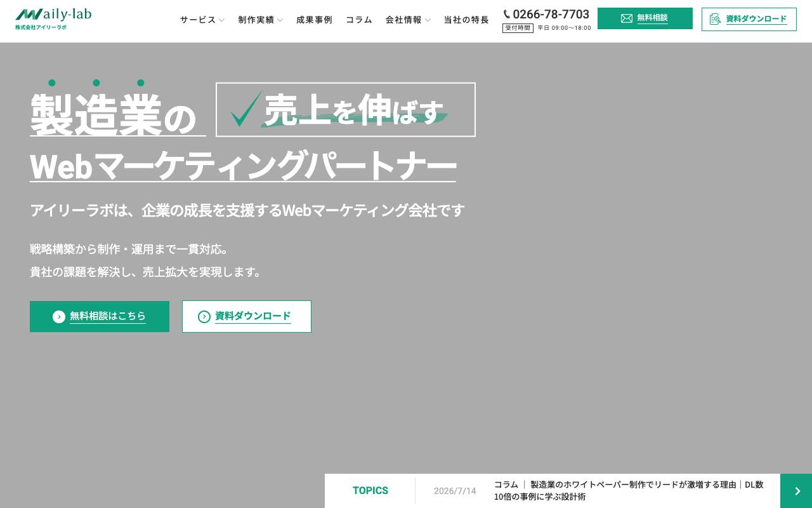812x508 pixels.
Task: Click the hero 資料ダウンロード button
Action: 247,316
